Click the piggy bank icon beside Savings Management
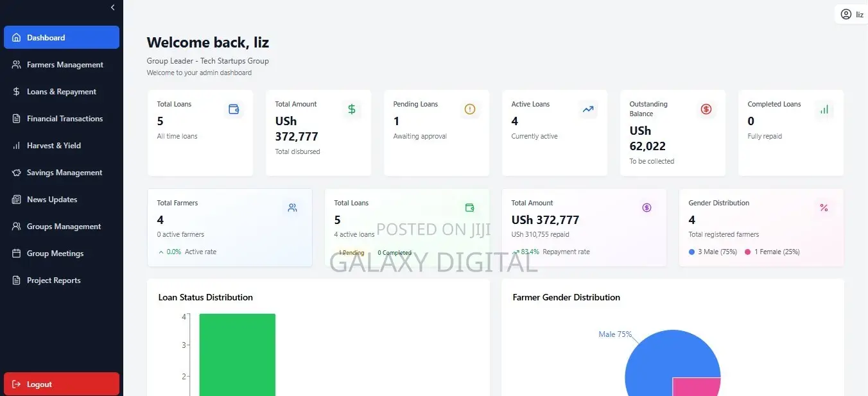This screenshot has height=396, width=868. [x=16, y=173]
